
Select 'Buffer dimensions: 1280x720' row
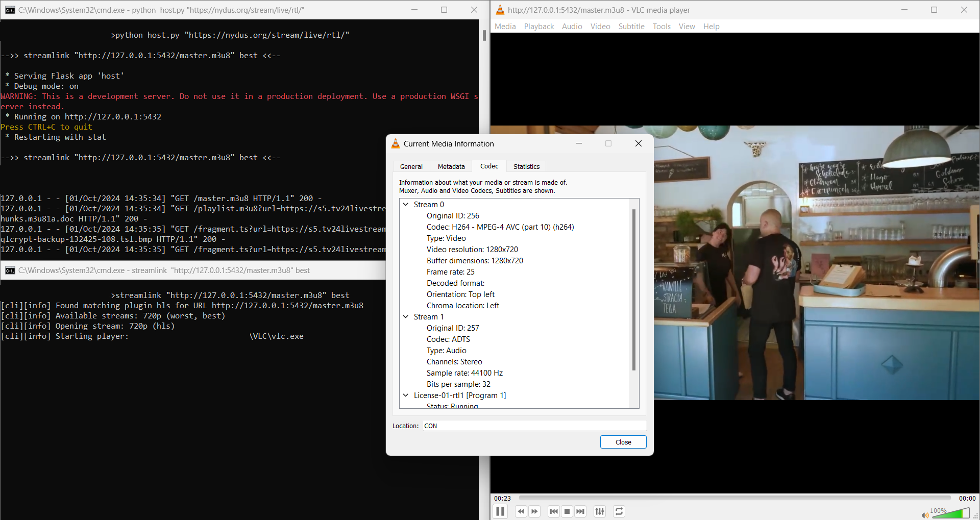[x=475, y=261]
